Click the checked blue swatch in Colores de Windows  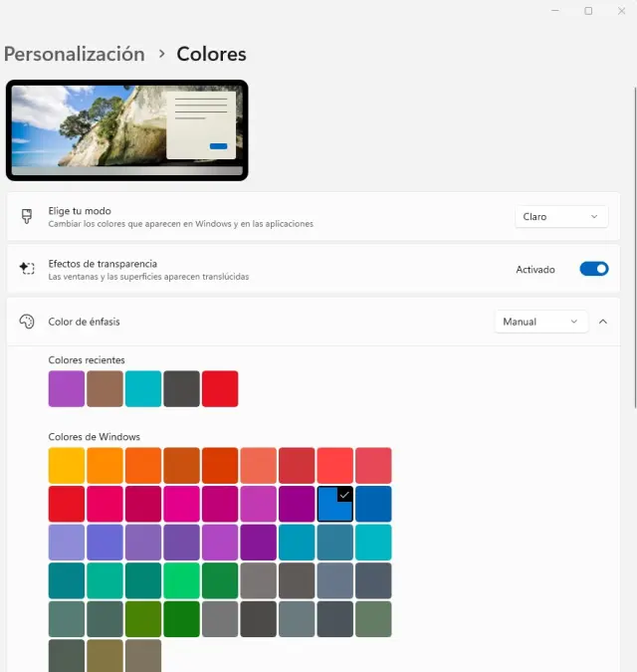pos(335,505)
